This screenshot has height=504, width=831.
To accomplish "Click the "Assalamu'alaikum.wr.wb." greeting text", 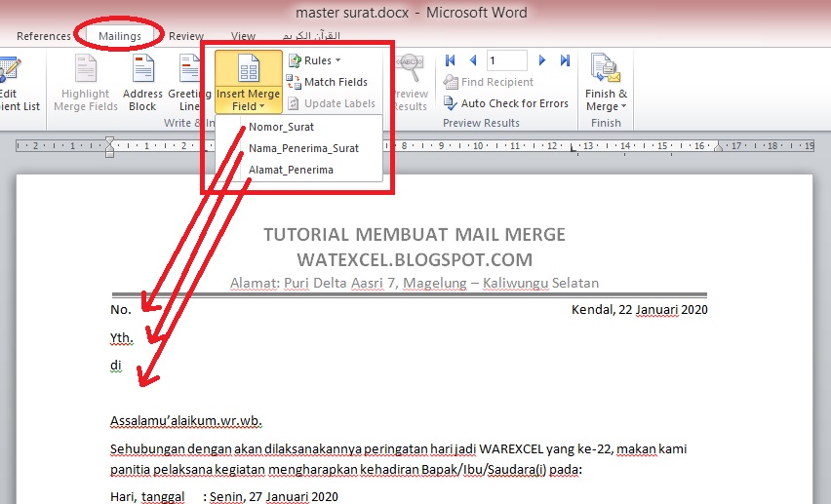I will tap(186, 421).
